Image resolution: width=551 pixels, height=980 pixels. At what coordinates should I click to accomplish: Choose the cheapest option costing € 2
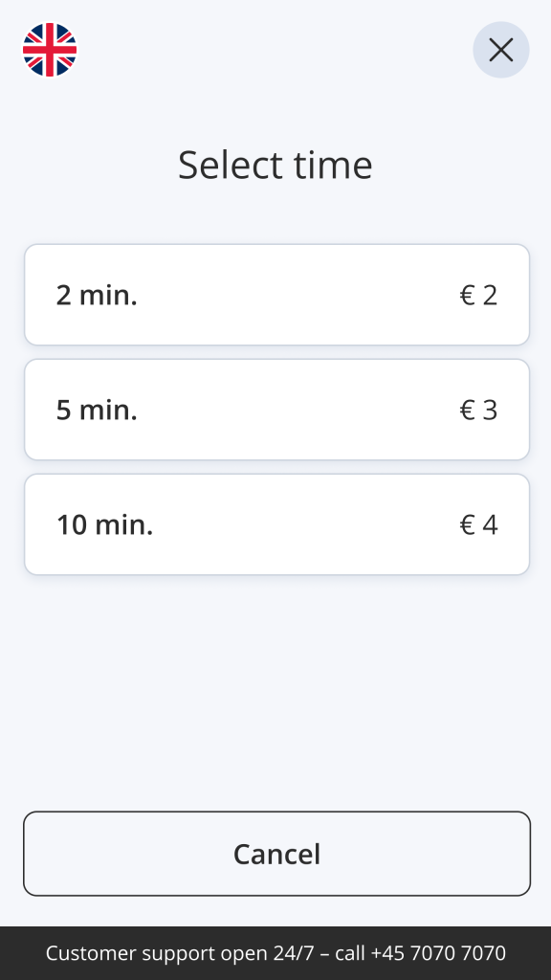pyautogui.click(x=276, y=295)
